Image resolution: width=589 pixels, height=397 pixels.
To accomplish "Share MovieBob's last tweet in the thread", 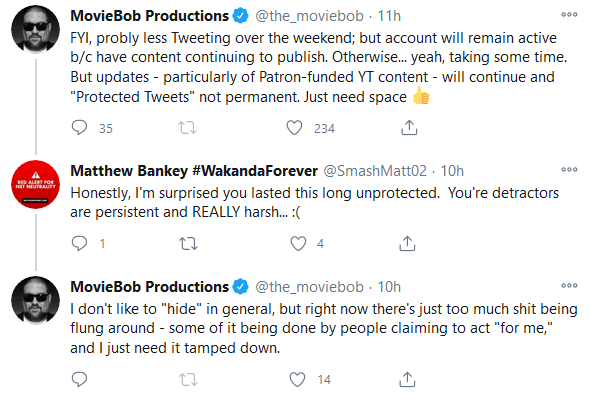I will [x=407, y=379].
